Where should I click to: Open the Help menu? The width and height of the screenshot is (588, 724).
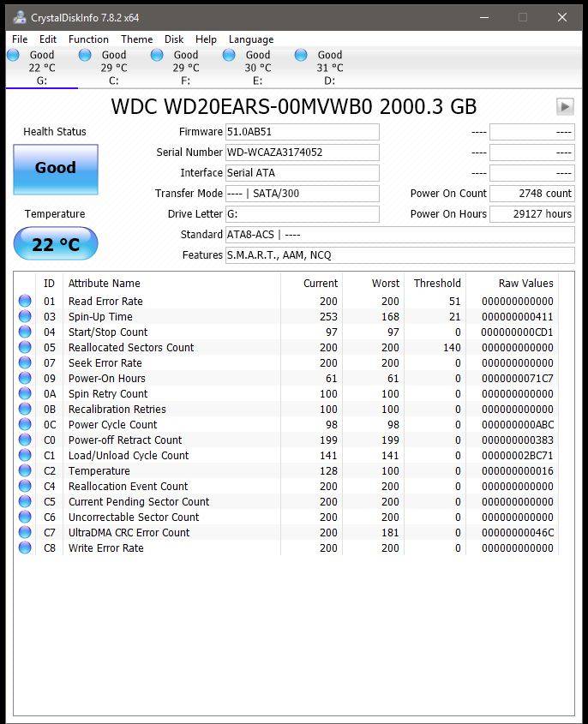206,39
